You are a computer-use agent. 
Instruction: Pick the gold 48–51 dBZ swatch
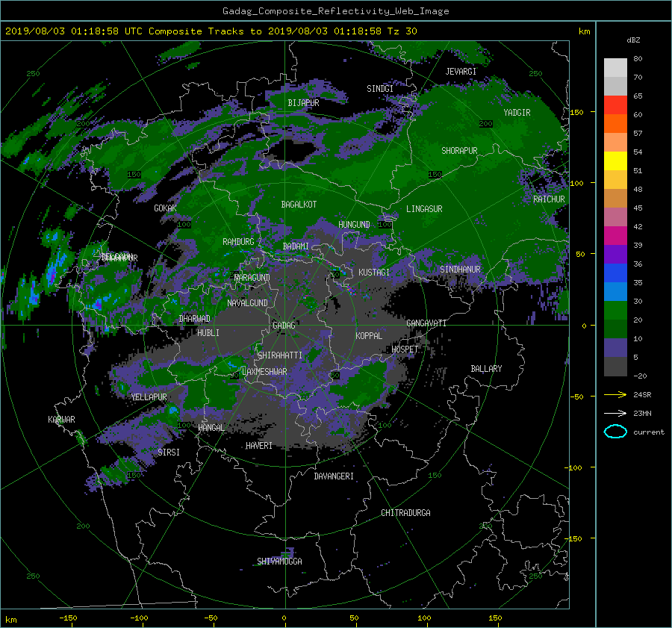(x=615, y=180)
